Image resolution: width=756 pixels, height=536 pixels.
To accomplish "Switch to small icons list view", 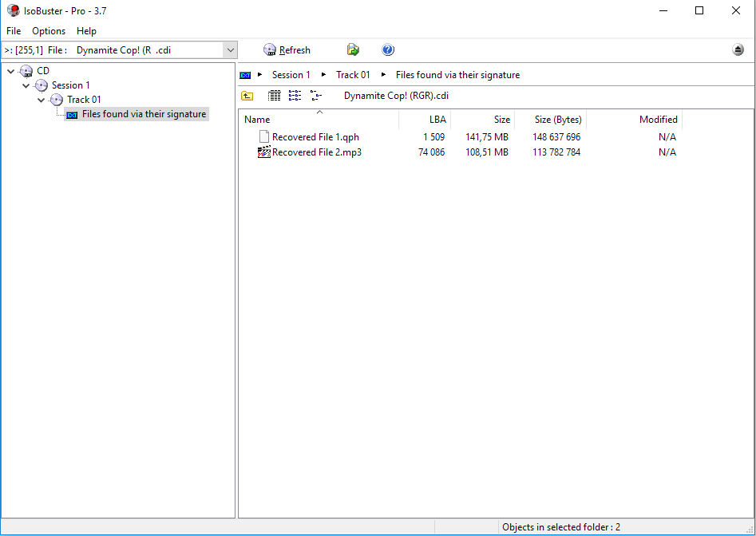I will [295, 96].
